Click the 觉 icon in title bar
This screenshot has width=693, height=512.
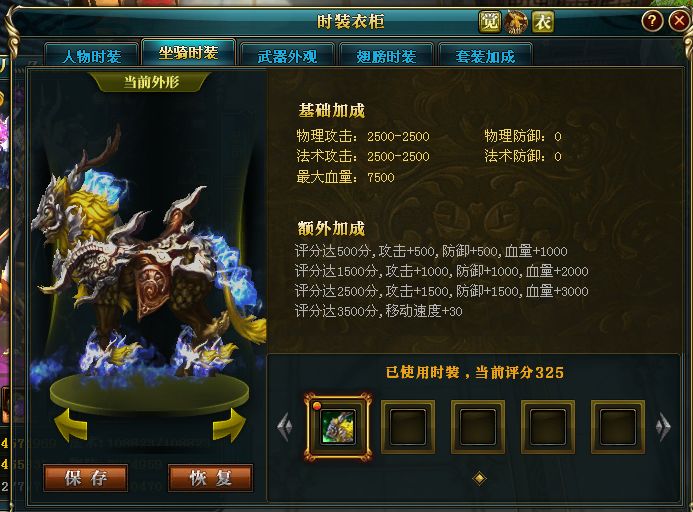(489, 22)
